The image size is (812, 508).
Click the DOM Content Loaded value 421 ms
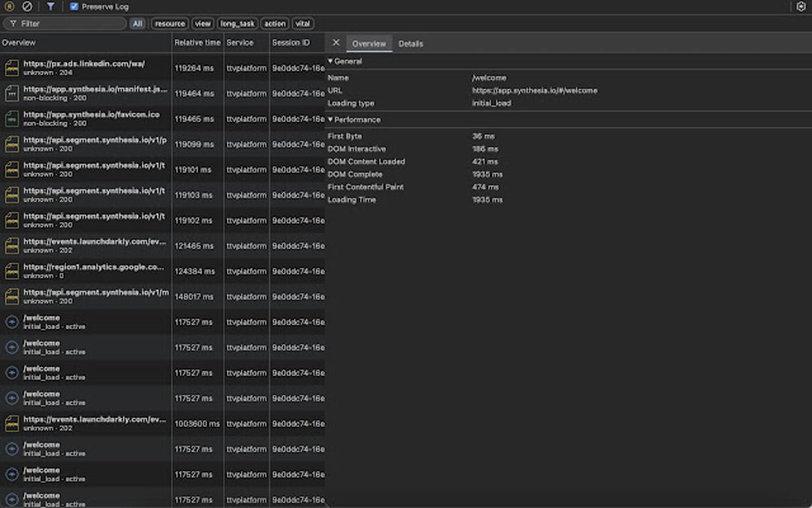485,162
